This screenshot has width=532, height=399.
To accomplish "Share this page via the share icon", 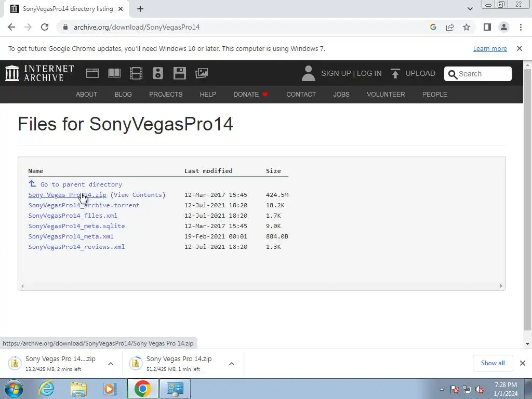I will pos(450,27).
